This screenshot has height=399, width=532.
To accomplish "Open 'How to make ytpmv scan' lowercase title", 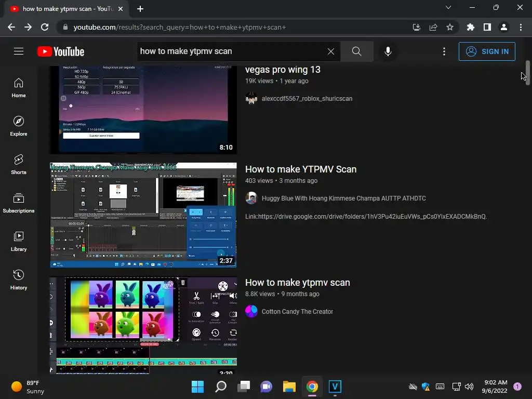I will pos(298,283).
